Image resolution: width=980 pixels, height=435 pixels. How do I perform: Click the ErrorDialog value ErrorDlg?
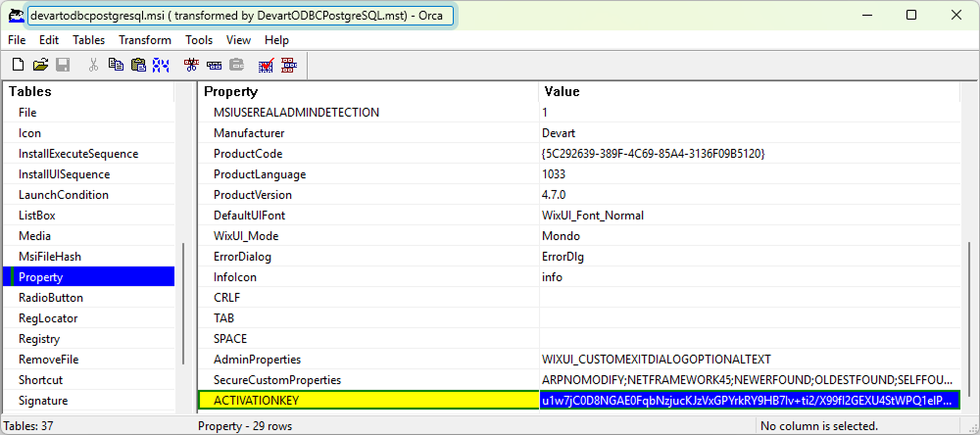pyautogui.click(x=750, y=257)
